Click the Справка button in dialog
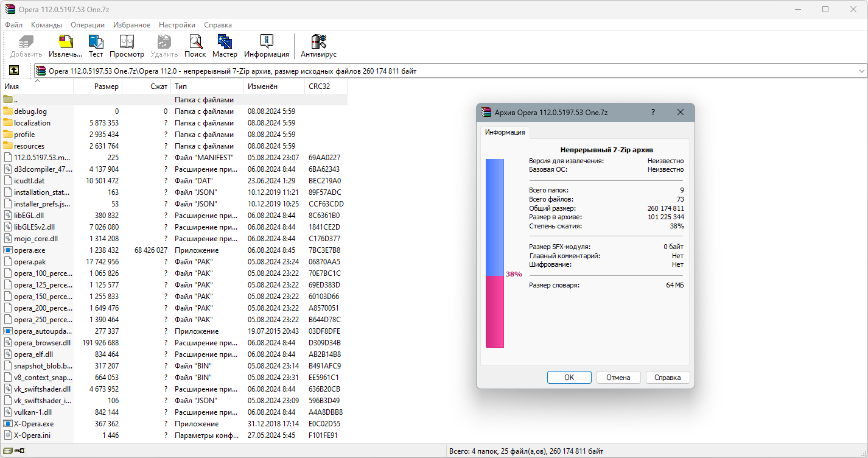The image size is (868, 458). (668, 378)
